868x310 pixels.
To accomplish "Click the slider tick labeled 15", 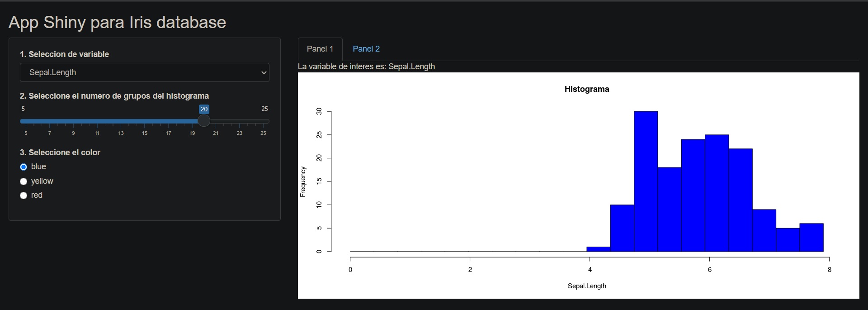I will pyautogui.click(x=145, y=133).
